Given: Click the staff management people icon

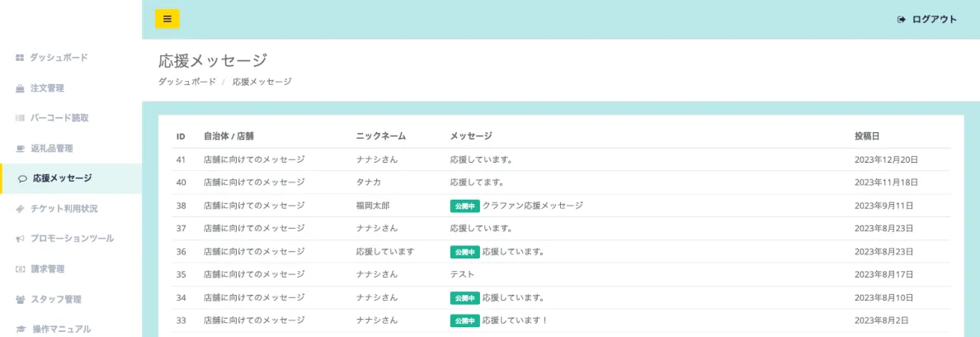Looking at the screenshot, I should pyautogui.click(x=21, y=299).
